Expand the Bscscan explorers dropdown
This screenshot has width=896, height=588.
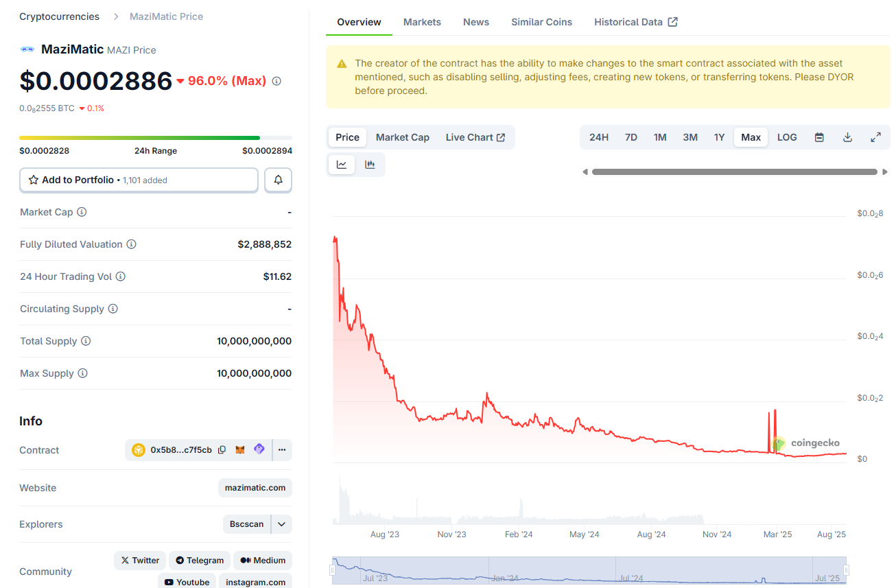coord(281,524)
